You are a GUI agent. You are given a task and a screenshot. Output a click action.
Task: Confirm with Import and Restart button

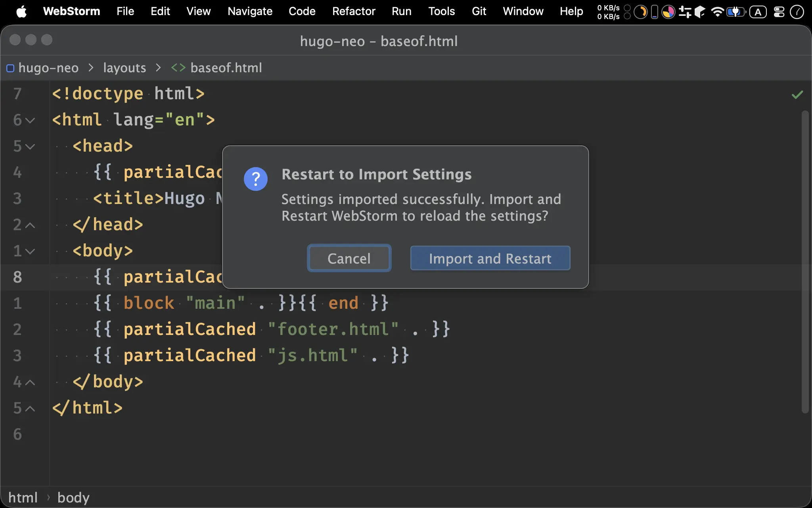click(490, 258)
